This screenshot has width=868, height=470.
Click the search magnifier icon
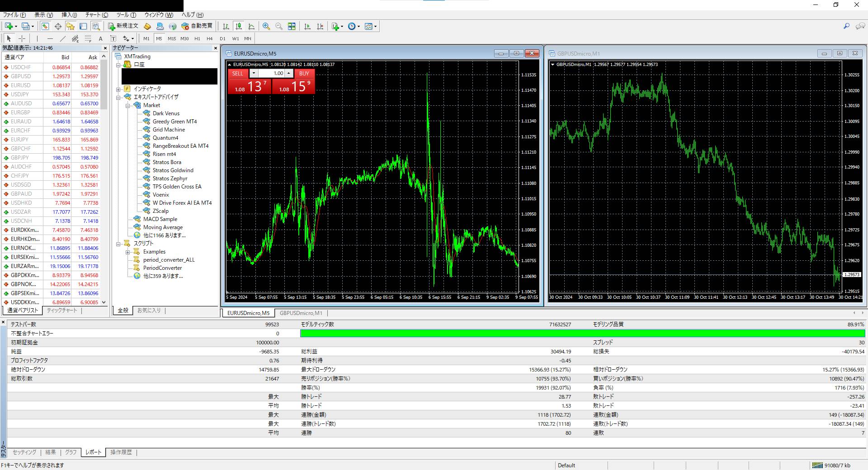click(846, 26)
